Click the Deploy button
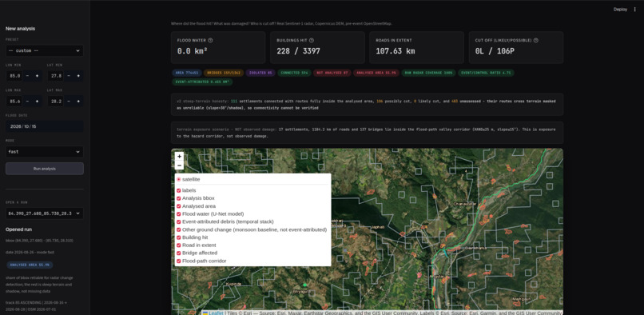 coord(620,10)
